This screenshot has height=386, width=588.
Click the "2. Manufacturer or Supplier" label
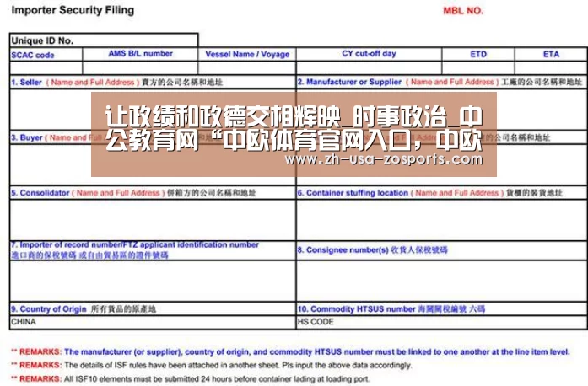click(x=349, y=82)
